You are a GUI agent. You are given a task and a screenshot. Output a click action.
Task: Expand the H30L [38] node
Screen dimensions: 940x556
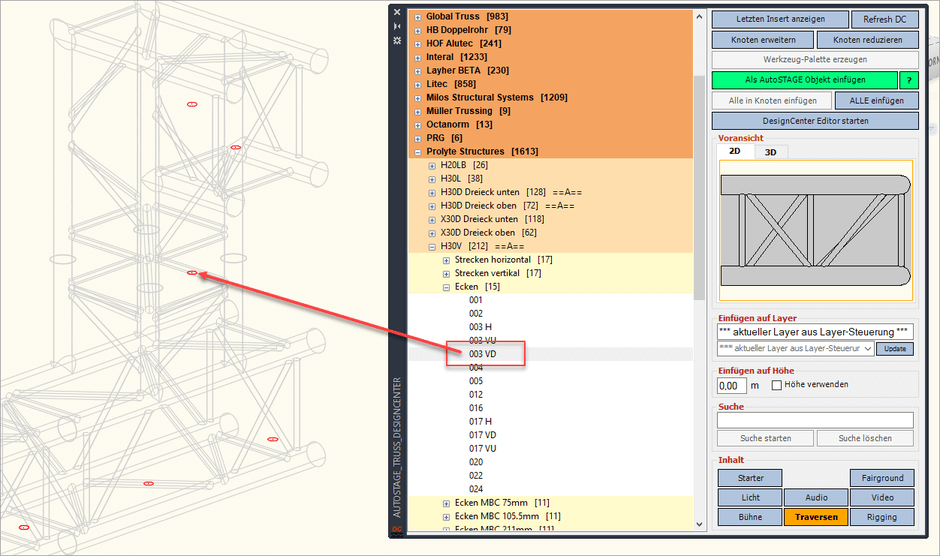pos(432,179)
